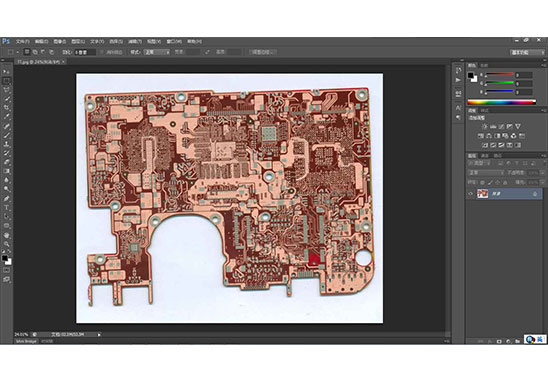Add a Hue/Saturation adjustment

point(481,136)
